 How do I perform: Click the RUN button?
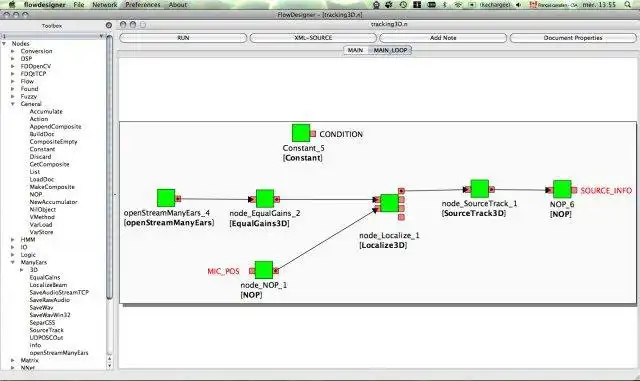183,38
